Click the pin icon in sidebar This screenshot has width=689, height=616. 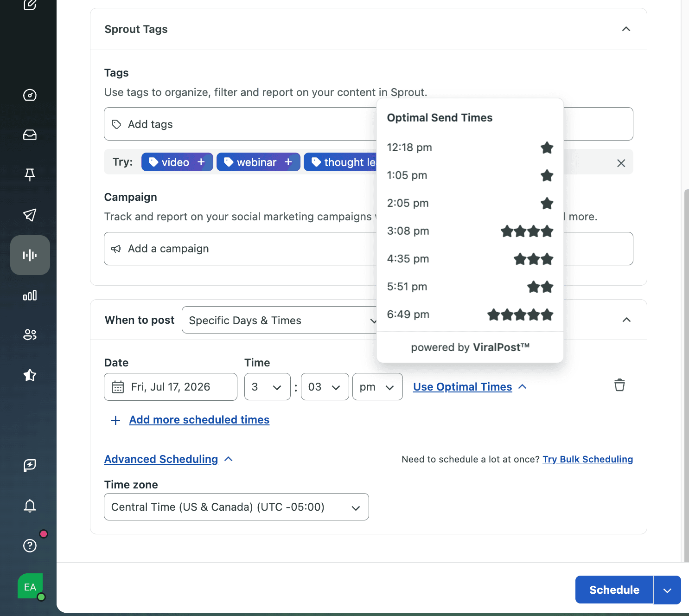(x=30, y=175)
